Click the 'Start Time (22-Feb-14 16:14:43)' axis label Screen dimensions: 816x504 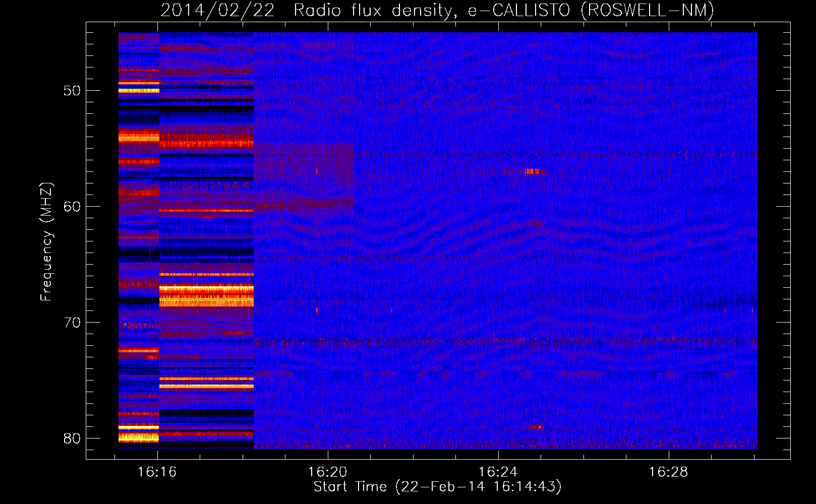pos(437,487)
